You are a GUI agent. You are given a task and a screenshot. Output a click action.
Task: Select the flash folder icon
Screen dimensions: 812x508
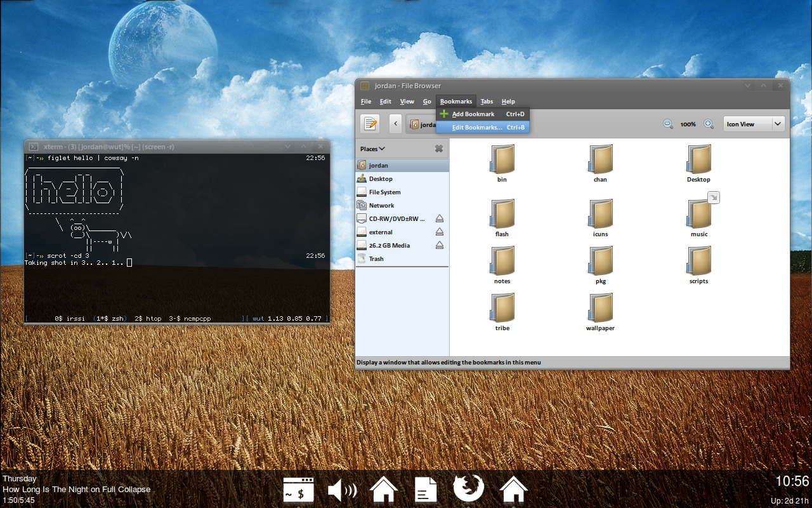[502, 214]
